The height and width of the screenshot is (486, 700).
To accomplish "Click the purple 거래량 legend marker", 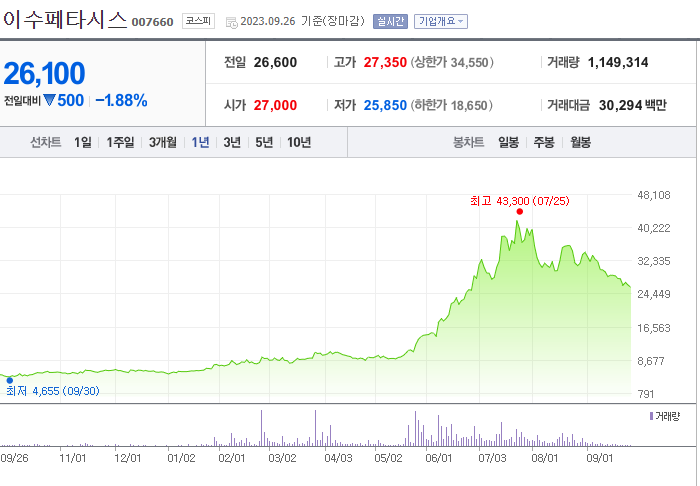I will point(651,416).
